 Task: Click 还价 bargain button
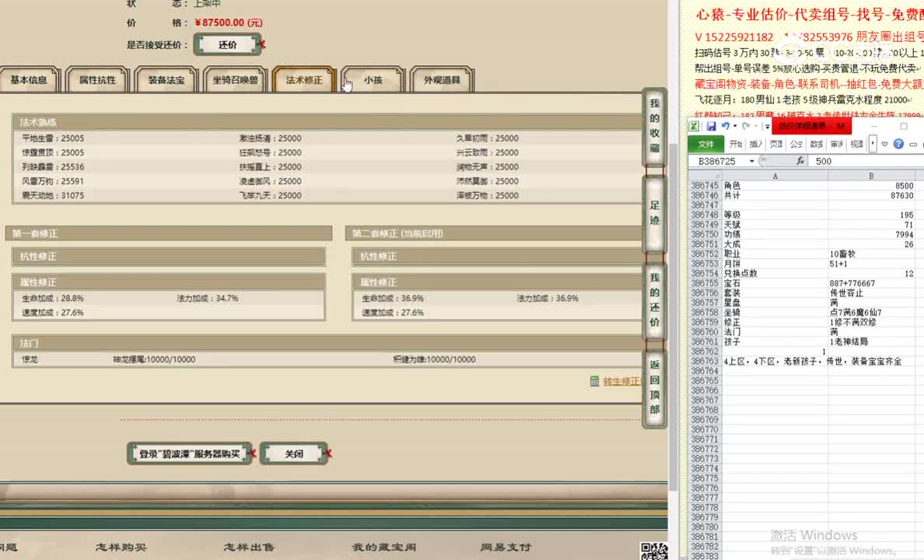coord(227,45)
